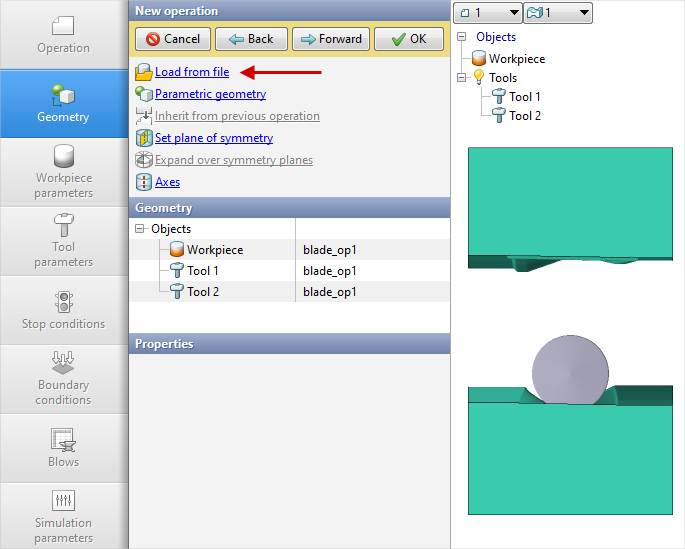Open Tool parameters in the sidebar
Viewport: 685px width, 549px height.
pyautogui.click(x=63, y=227)
